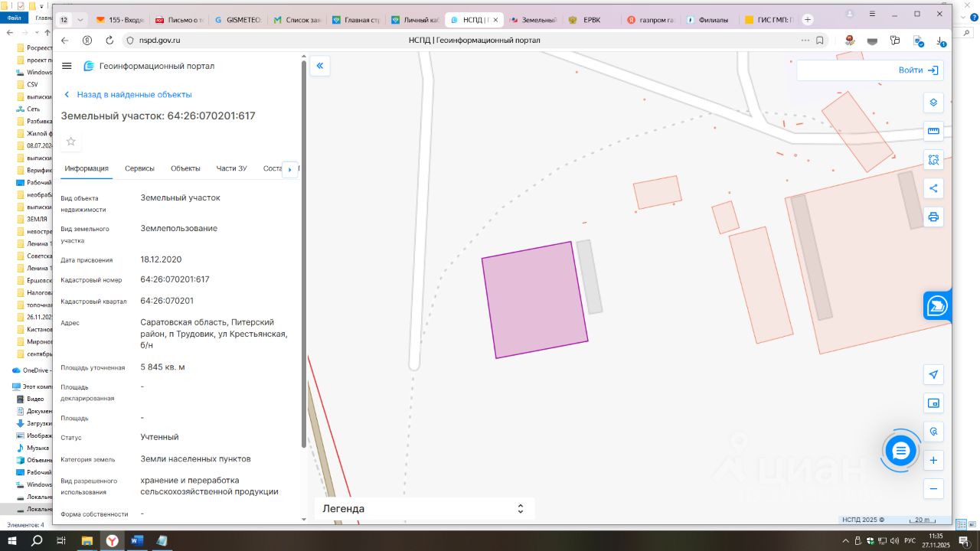The height and width of the screenshot is (551, 980).
Task: Share the current map view
Action: [x=933, y=188]
